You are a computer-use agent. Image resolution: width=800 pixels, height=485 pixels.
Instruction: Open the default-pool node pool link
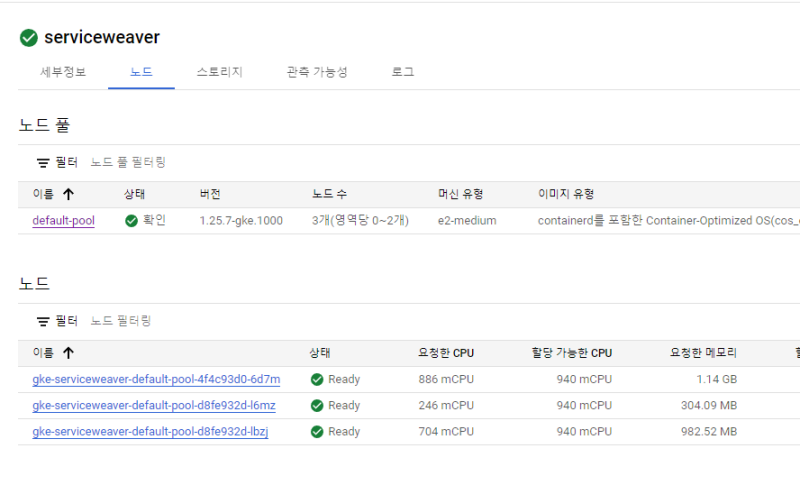63,221
